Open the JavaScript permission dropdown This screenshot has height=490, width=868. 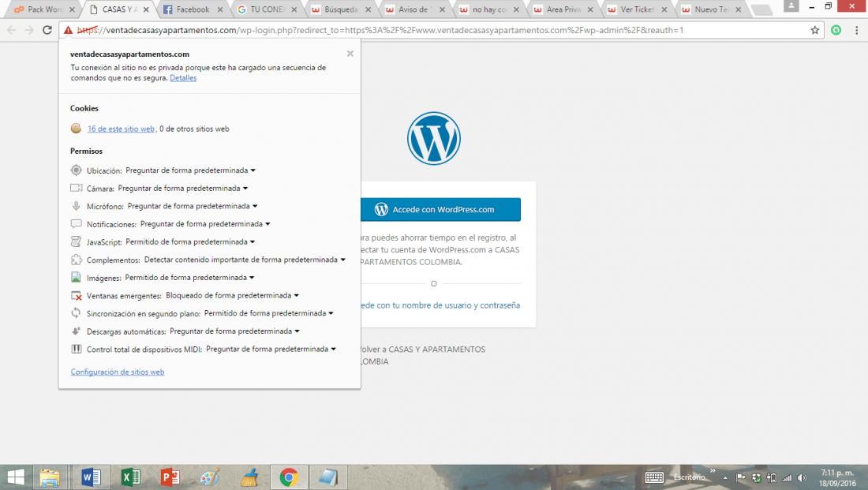coord(190,241)
